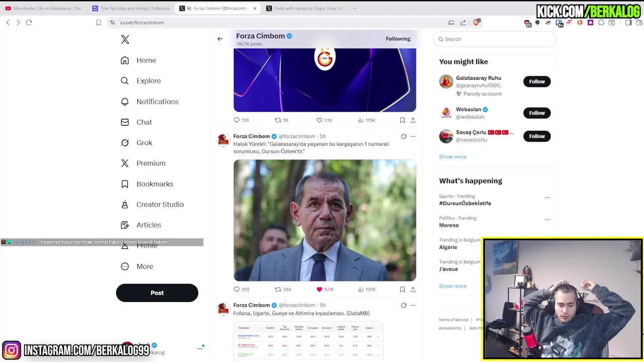Viewport: 644px width, 362px height.
Task: Open Chat in the sidebar
Action: pyautogui.click(x=136, y=122)
